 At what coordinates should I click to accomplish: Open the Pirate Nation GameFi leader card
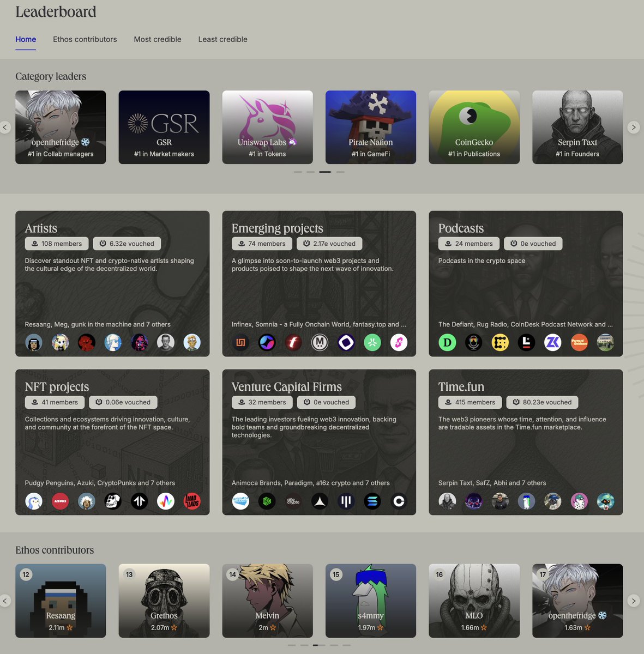coord(371,127)
